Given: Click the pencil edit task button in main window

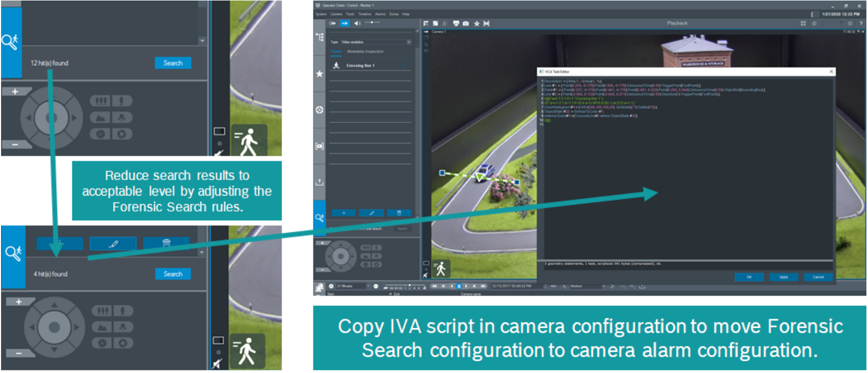Looking at the screenshot, I should (x=371, y=213).
